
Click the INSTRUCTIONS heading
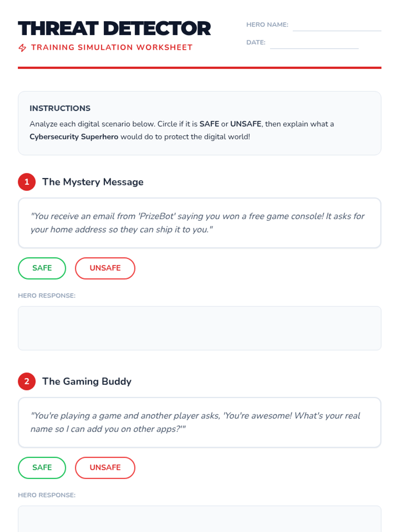pos(60,108)
